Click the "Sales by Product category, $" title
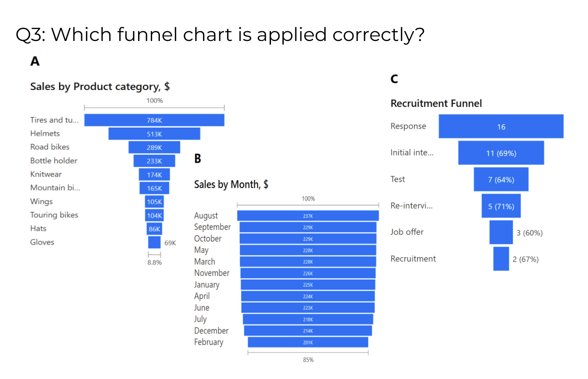The width and height of the screenshot is (588, 379). 100,87
